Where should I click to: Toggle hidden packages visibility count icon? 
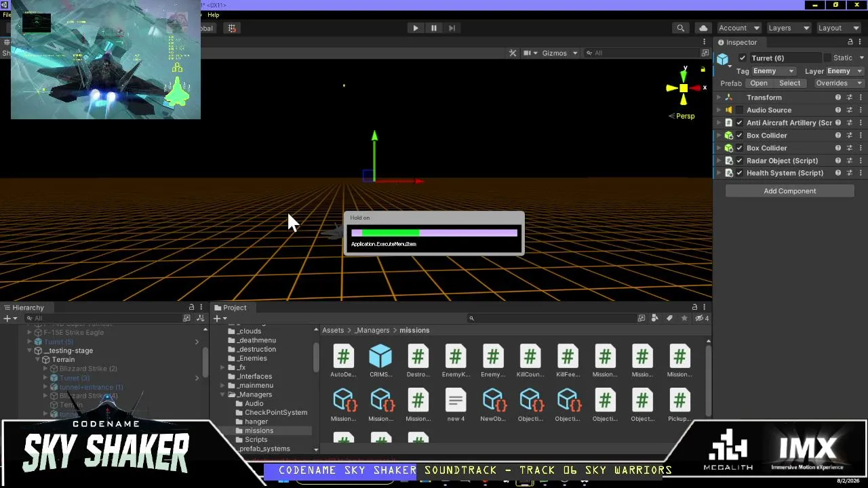click(x=702, y=318)
